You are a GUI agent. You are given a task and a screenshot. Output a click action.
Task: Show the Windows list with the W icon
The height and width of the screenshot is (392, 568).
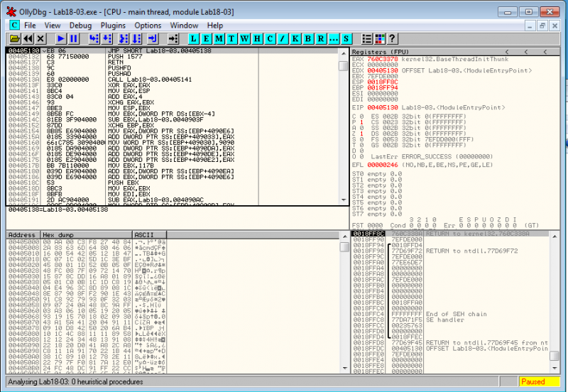pos(244,39)
